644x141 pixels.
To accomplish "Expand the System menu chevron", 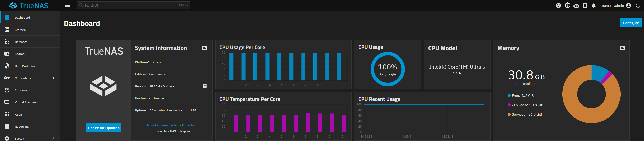I will point(53,138).
